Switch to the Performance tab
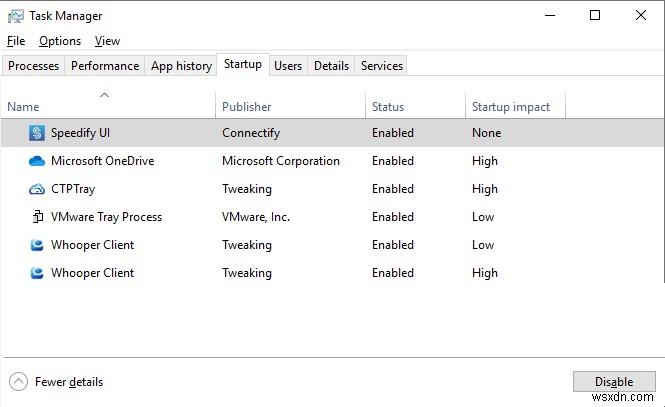 tap(105, 66)
